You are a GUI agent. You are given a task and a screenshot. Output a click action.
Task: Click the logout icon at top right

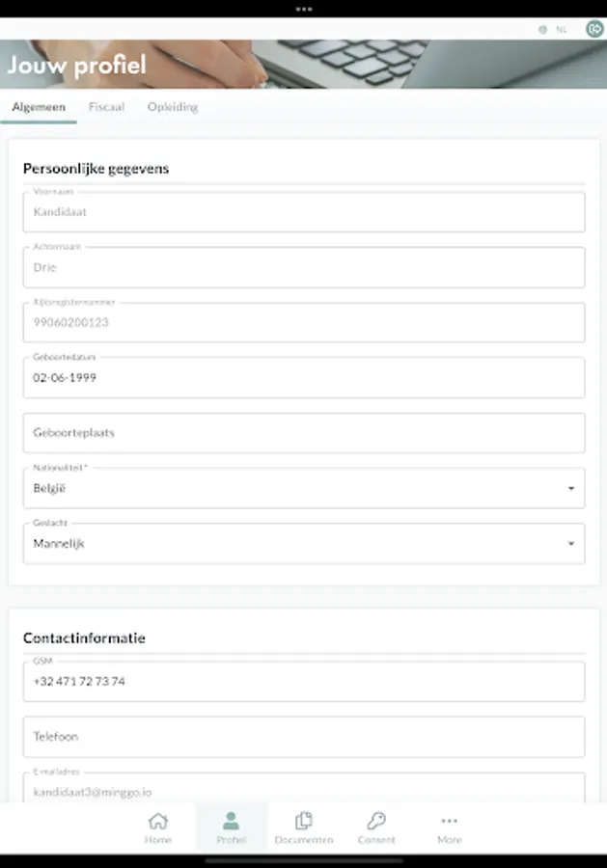[594, 29]
